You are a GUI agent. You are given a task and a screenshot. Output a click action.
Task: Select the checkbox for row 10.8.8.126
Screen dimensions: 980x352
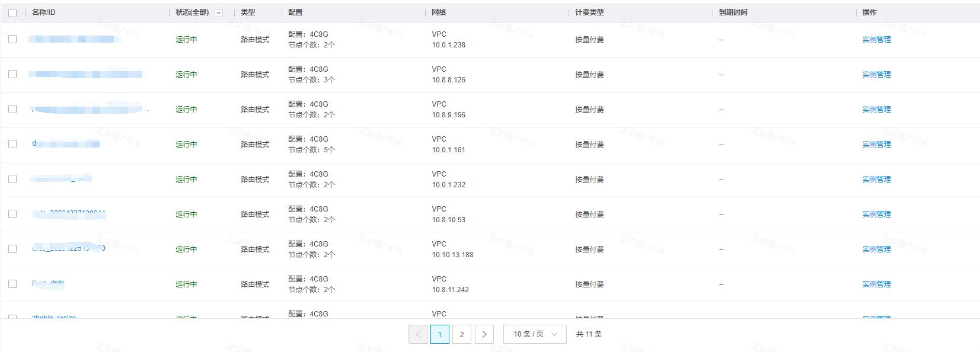[x=12, y=74]
